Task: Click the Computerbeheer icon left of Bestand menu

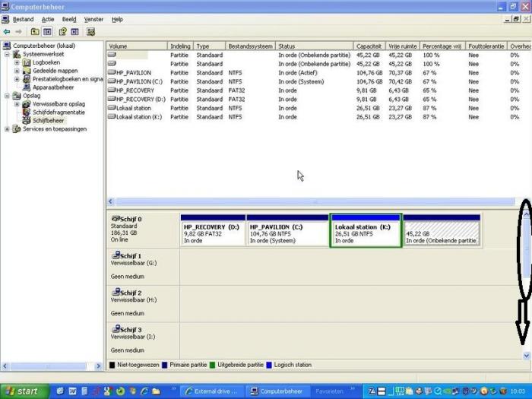Action: tap(5, 19)
